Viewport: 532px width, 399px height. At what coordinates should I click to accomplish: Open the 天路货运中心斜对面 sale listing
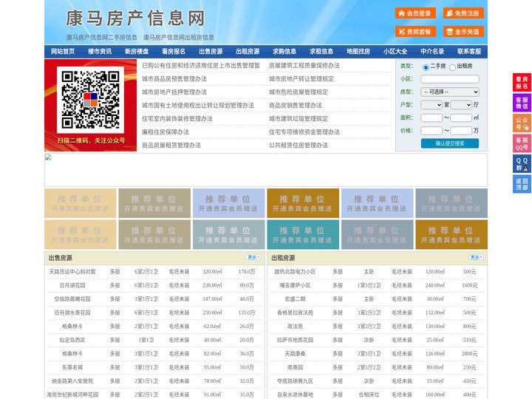click(72, 272)
